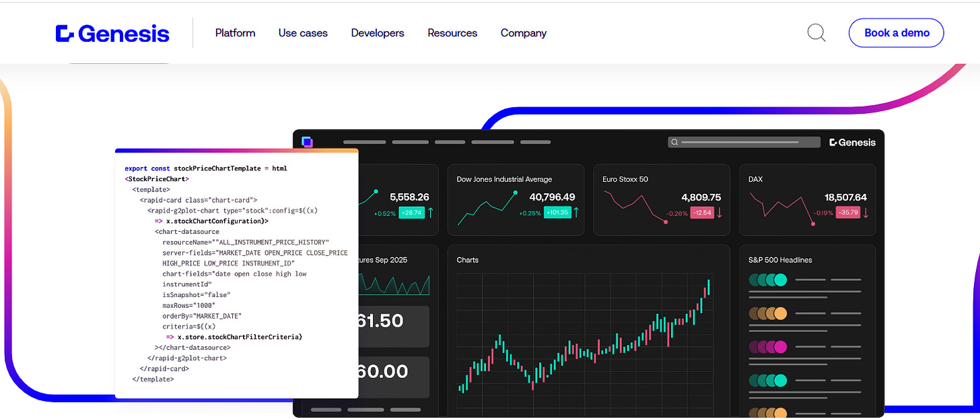Click the blue square app icon in dashboard
Viewport: 980px width, 419px height.
tap(307, 142)
